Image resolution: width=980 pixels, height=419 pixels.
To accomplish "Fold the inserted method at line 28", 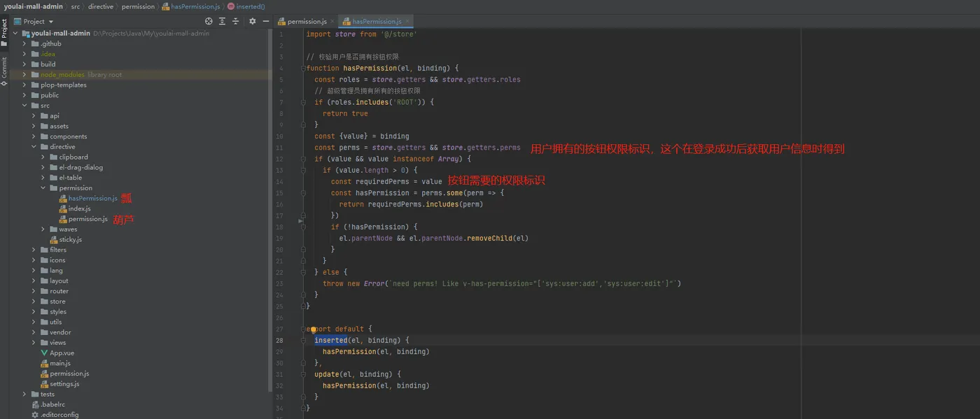I will (x=303, y=340).
